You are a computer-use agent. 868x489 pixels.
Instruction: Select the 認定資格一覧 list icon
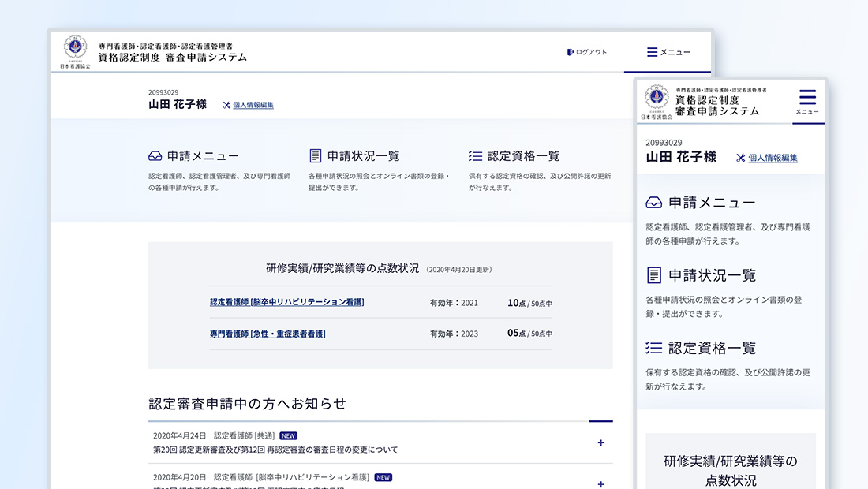coord(474,155)
